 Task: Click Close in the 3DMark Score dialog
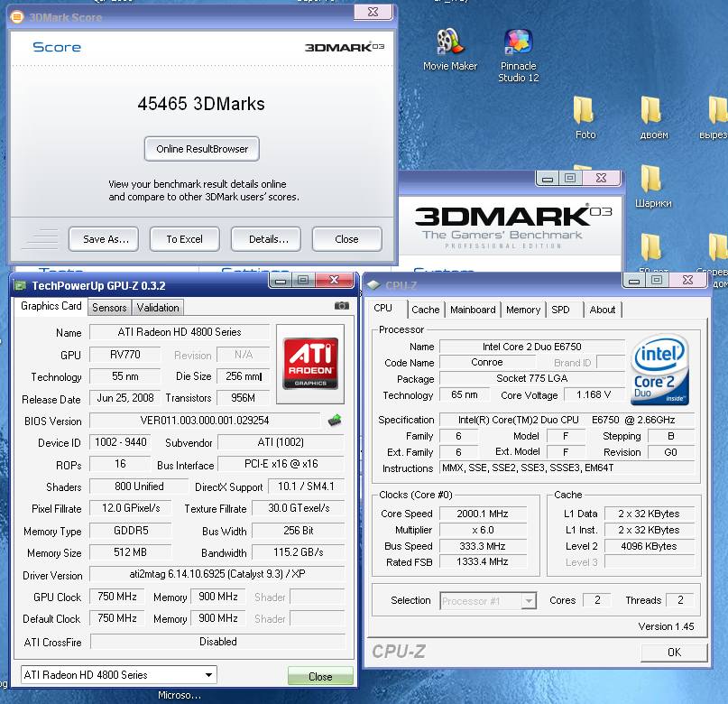[x=347, y=239]
